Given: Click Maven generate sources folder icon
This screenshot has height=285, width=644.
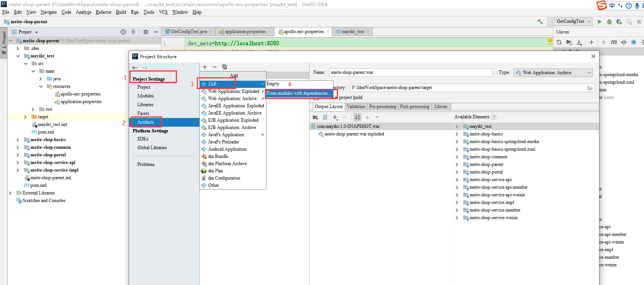Looking at the screenshot, I should (x=569, y=42).
